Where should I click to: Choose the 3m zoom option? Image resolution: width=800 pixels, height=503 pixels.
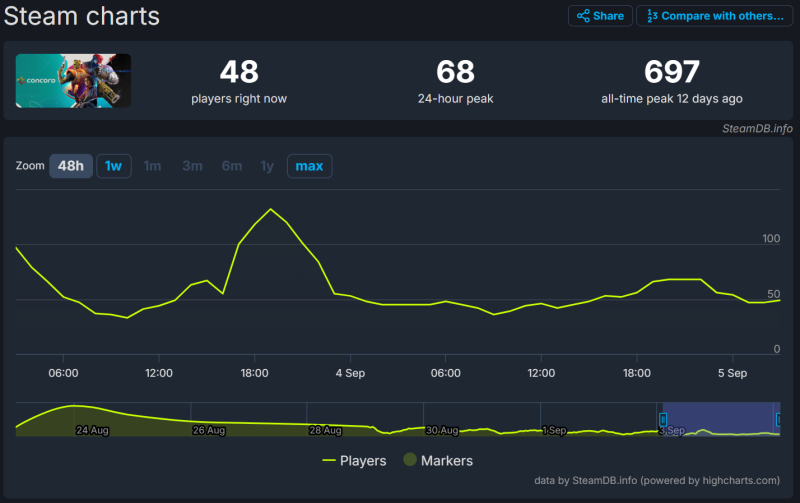192,166
